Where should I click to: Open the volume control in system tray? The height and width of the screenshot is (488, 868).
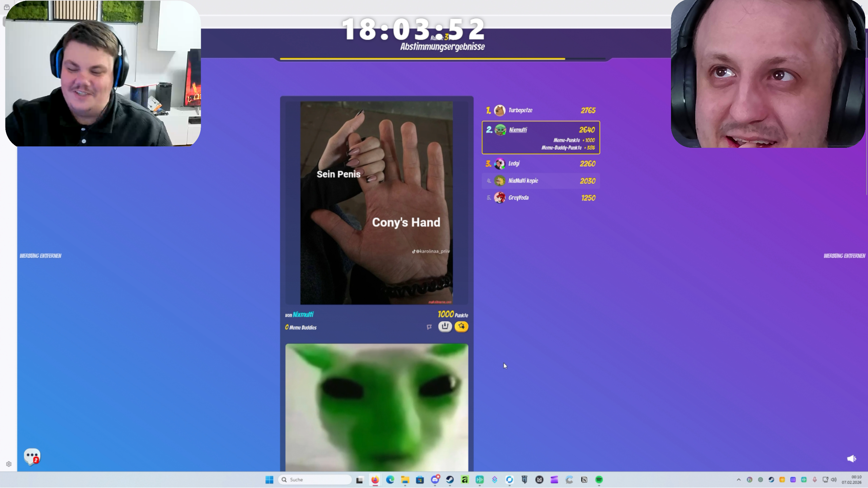(834, 480)
